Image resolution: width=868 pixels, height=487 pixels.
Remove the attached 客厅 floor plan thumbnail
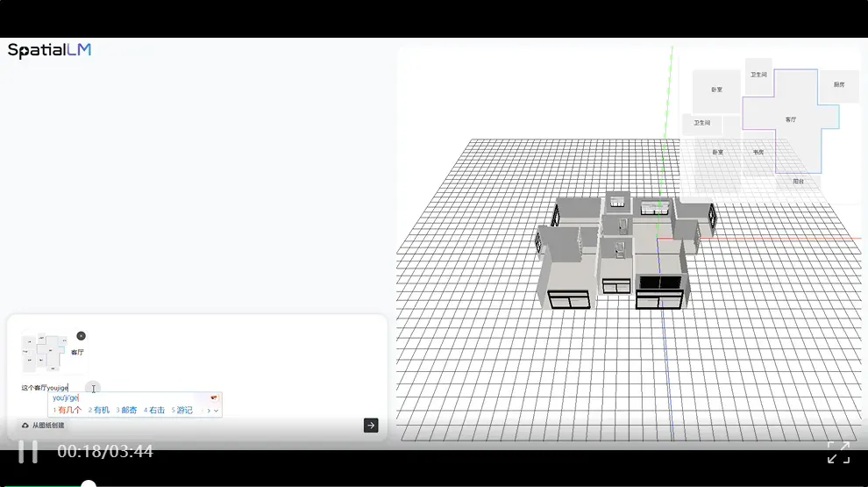(81, 336)
